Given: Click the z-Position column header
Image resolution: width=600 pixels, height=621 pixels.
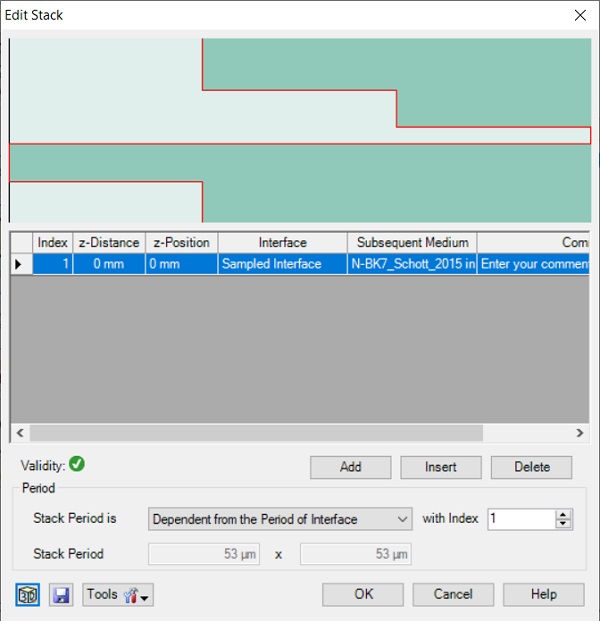Looking at the screenshot, I should tap(181, 242).
